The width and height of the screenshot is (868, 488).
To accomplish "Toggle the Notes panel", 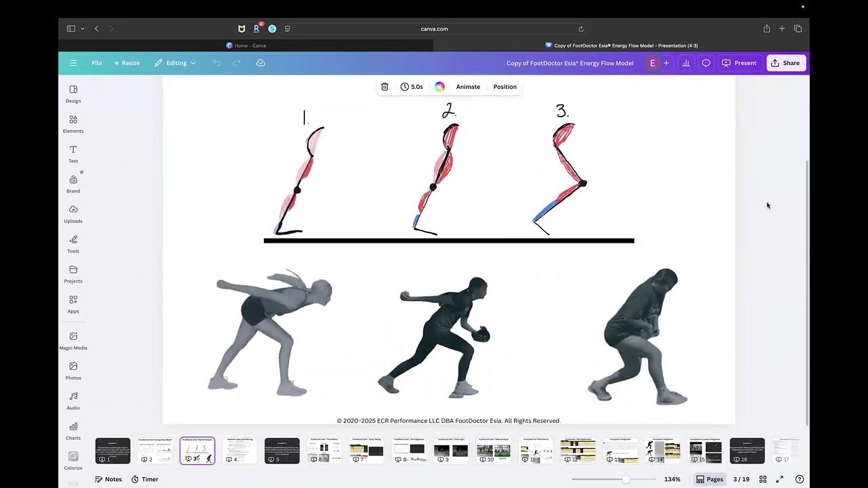I will pyautogui.click(x=108, y=479).
